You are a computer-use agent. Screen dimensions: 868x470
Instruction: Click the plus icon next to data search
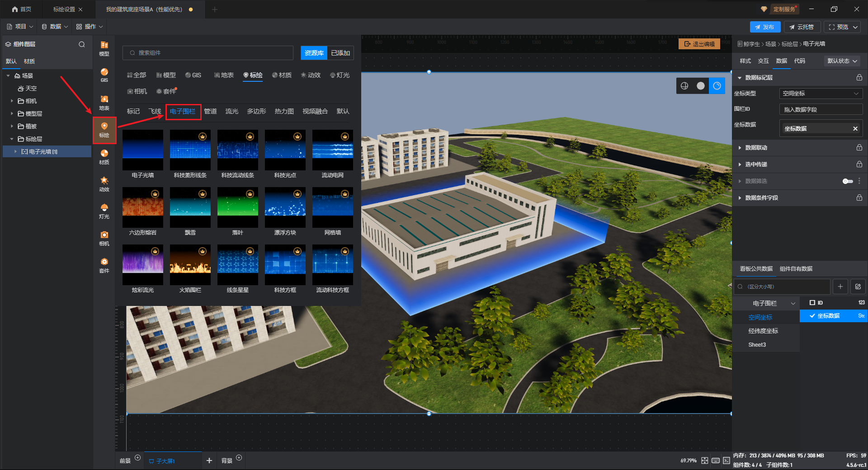pyautogui.click(x=840, y=287)
